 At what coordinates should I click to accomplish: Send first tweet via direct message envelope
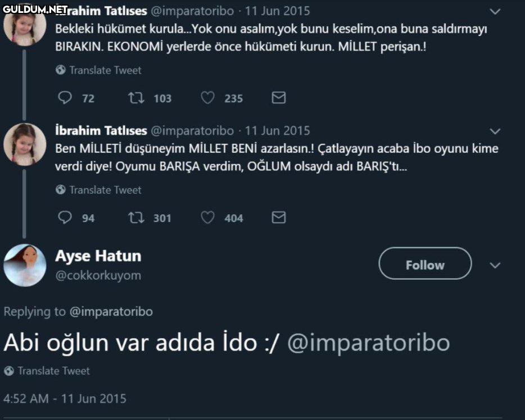coord(279,97)
